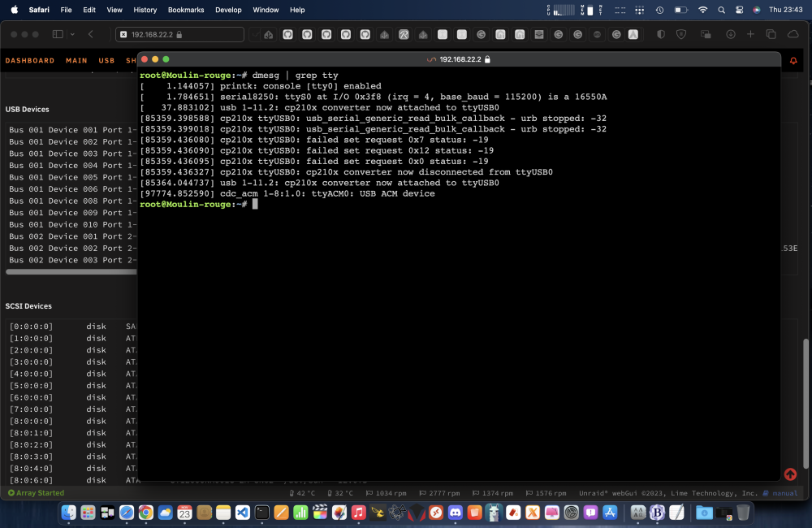Image resolution: width=812 pixels, height=528 pixels.
Task: Click the Unraid page vertical scrollbar
Action: coord(806,403)
